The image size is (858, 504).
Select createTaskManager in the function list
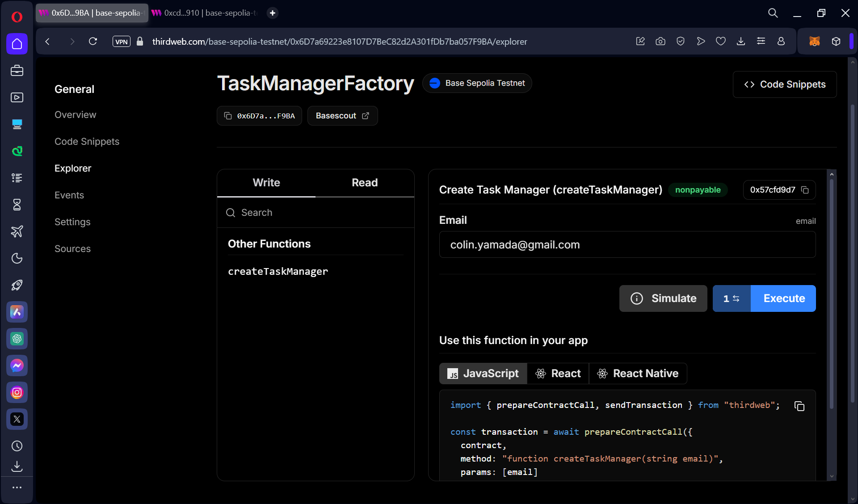pos(278,272)
